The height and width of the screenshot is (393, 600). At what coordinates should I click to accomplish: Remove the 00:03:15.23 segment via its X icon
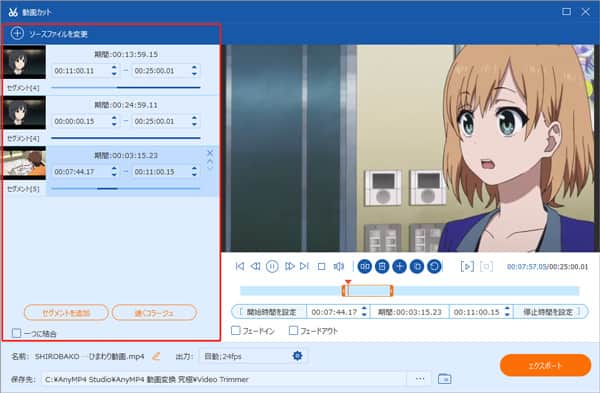(x=210, y=153)
